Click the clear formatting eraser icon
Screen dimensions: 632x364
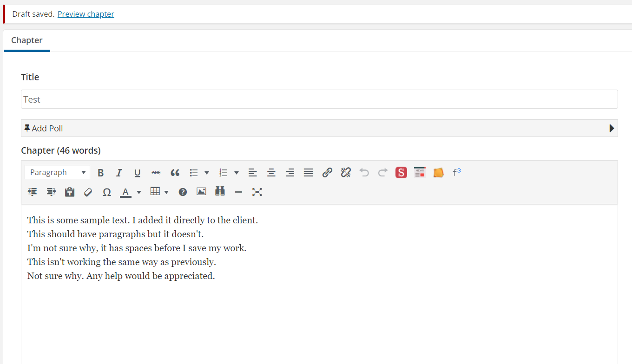[88, 192]
